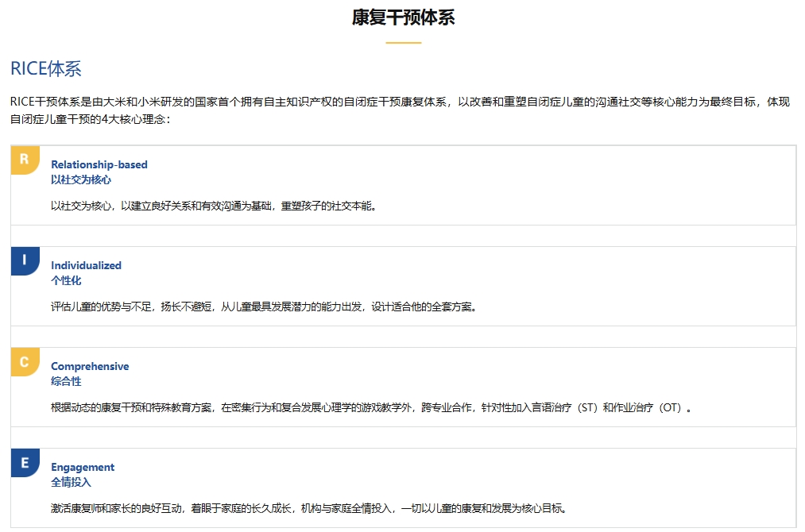Image resolution: width=805 pixels, height=532 pixels.
Task: Click the intro paragraph starting RICE干预体系
Action: 400,110
